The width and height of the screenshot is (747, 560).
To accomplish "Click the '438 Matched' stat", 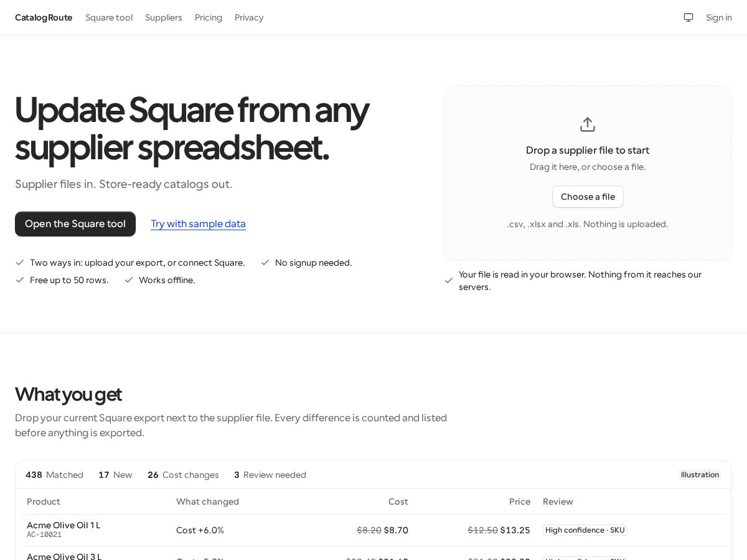I will pyautogui.click(x=54, y=475).
